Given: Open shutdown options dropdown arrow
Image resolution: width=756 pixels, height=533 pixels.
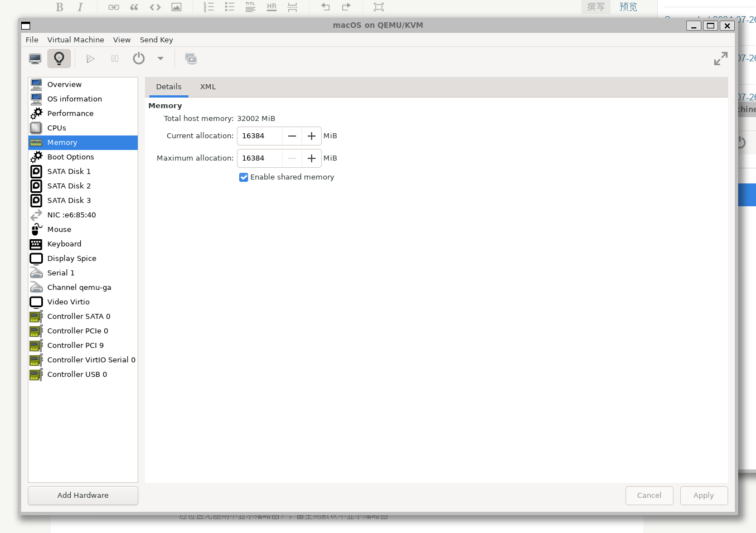Looking at the screenshot, I should [161, 59].
